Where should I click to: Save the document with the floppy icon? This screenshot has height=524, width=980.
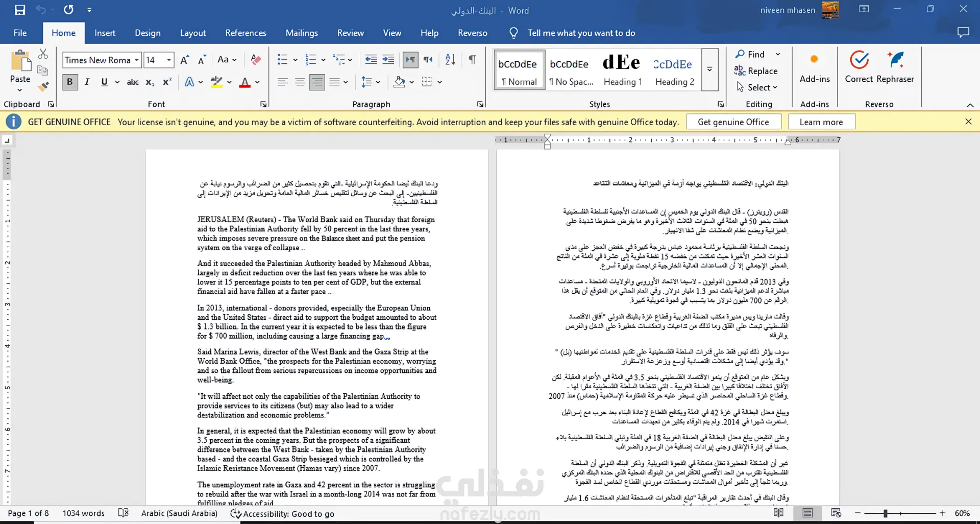point(20,10)
